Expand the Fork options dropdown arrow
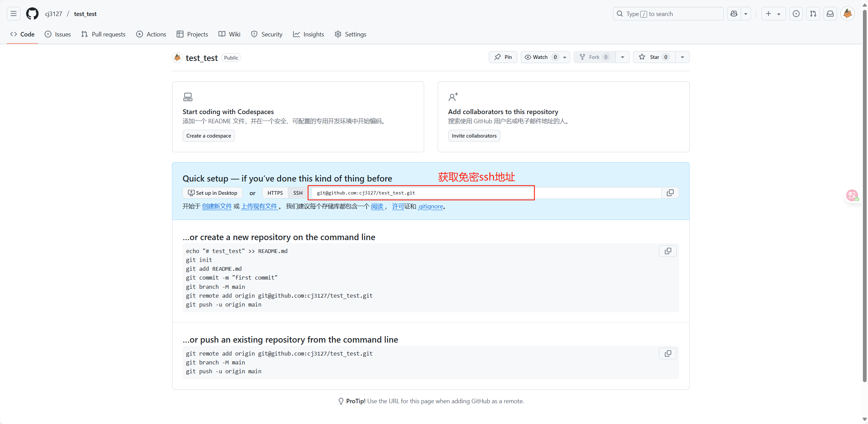Viewport: 868px width, 424px height. pos(623,57)
